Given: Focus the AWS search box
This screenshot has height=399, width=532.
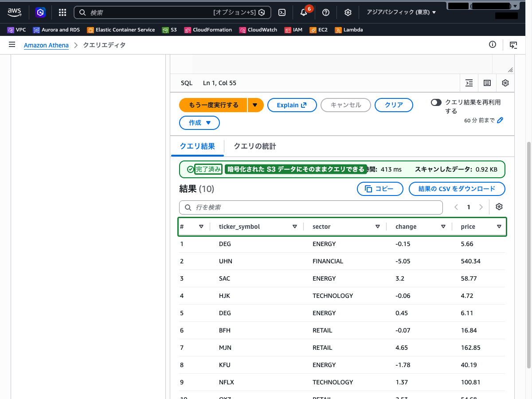Looking at the screenshot, I should point(172,12).
